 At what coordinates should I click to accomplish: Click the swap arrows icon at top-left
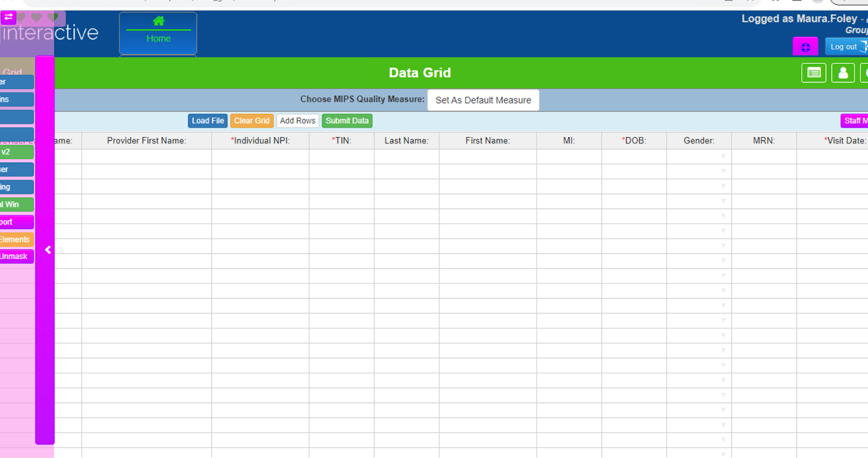9,17
